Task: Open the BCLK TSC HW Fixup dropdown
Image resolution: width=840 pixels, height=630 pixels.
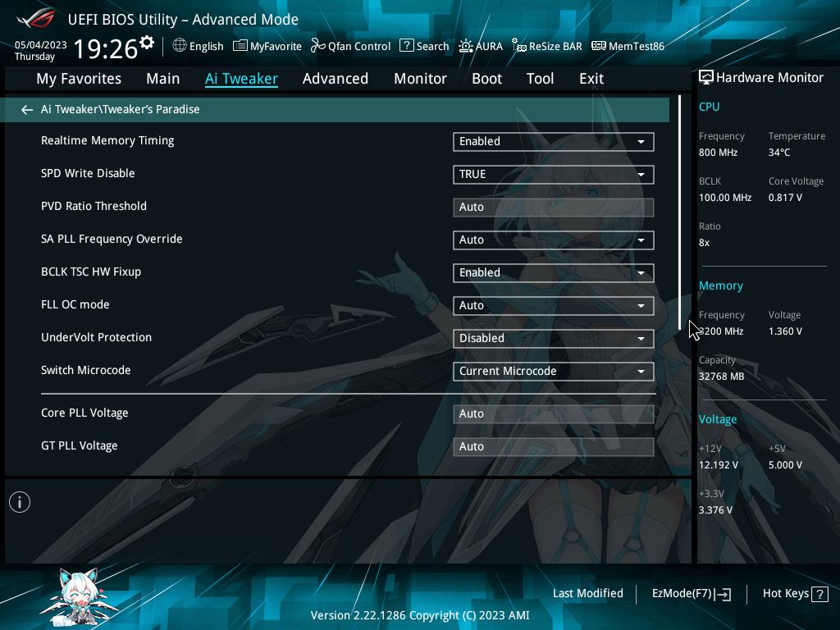Action: [554, 272]
